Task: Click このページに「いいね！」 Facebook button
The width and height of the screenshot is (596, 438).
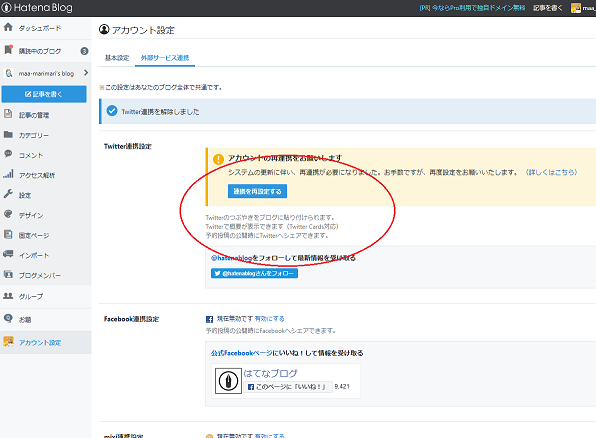Action: [x=288, y=387]
